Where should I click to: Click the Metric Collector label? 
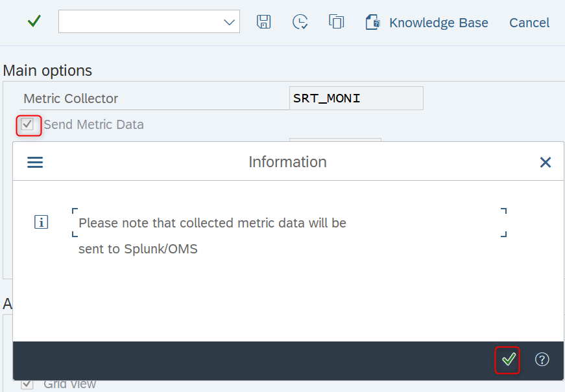[x=71, y=98]
